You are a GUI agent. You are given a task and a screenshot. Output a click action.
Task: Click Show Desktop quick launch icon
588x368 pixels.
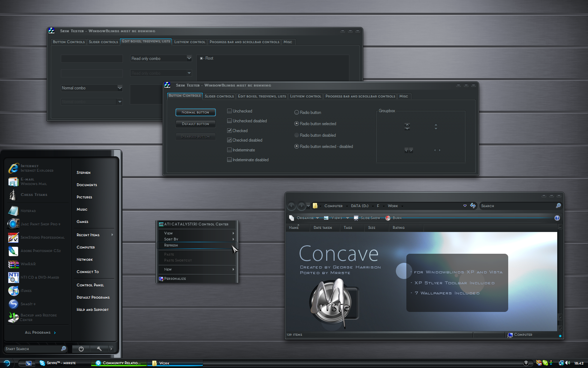29,363
